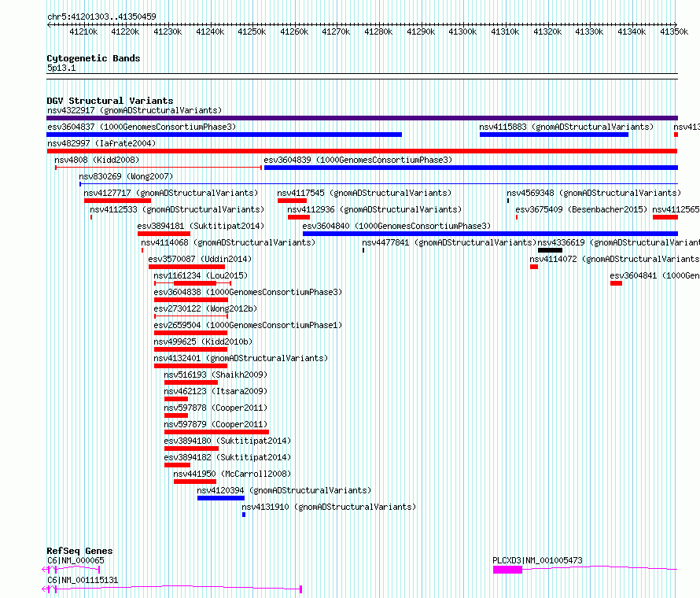Select the blue esv3604840 variant bar

click(x=490, y=234)
